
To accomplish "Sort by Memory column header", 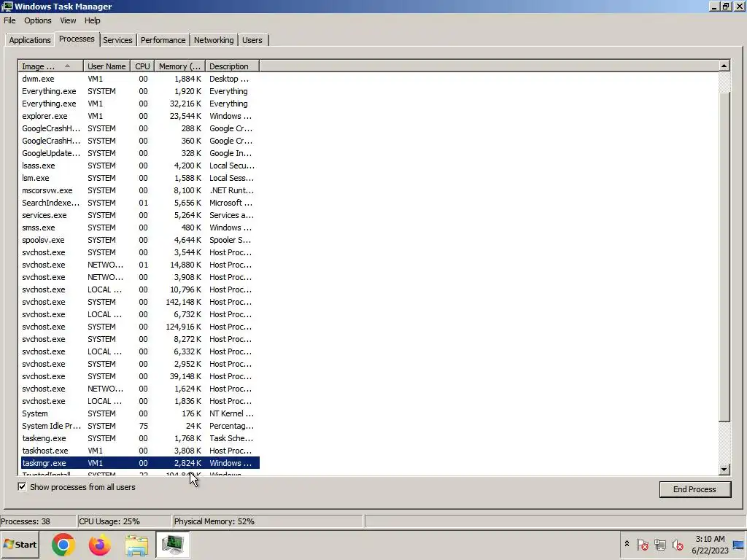I will coord(179,66).
